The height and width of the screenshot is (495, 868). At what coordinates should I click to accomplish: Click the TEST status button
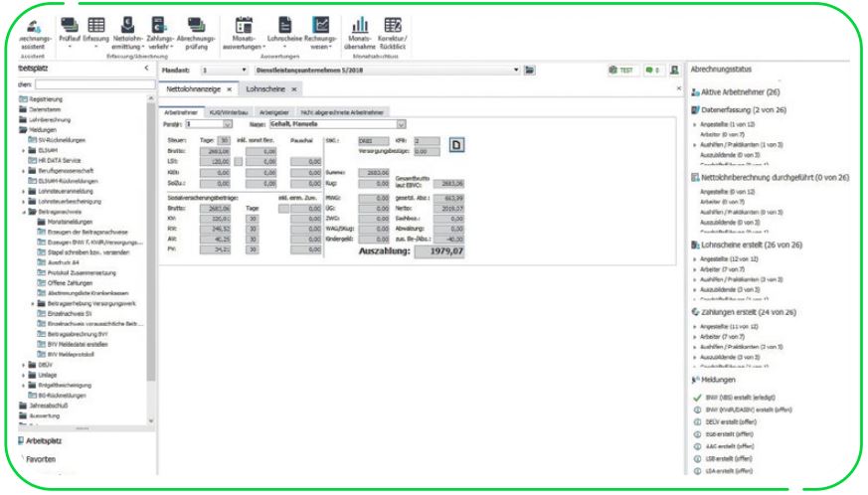(623, 72)
